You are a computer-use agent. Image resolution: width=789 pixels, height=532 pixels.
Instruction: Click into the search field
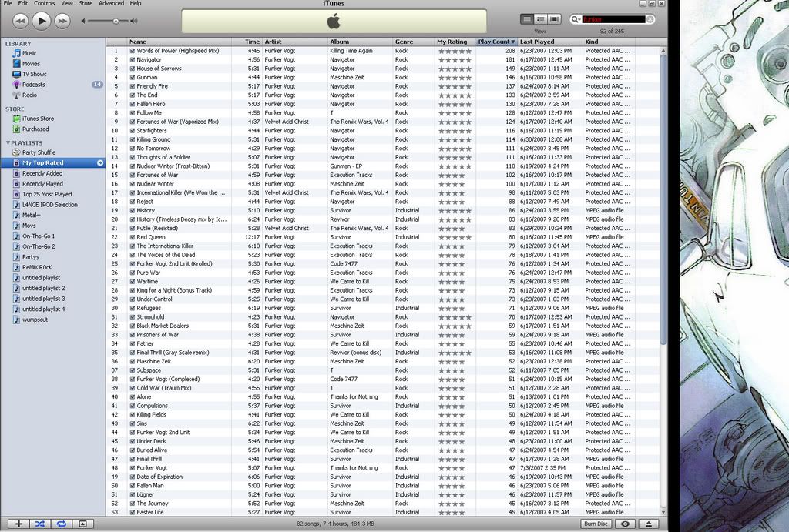(x=613, y=19)
